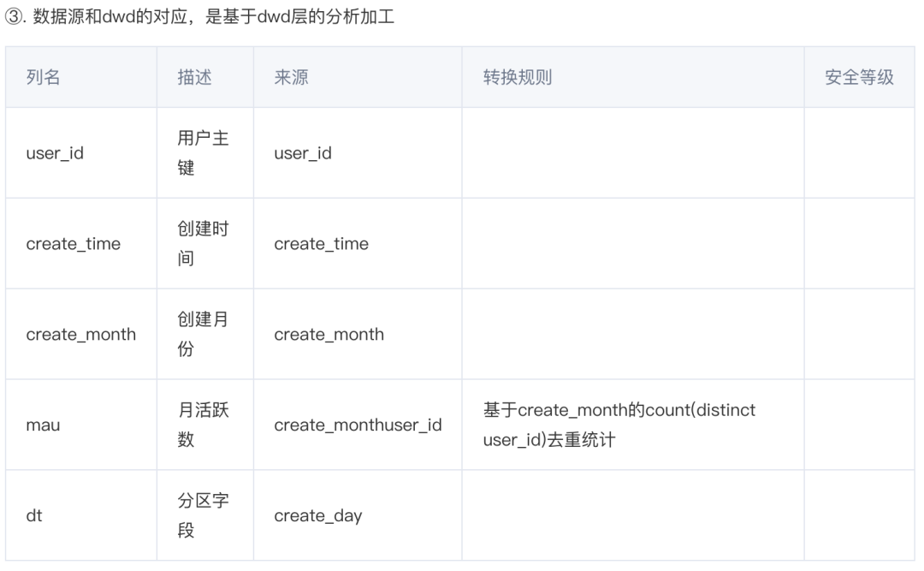Screen dimensions: 924x571
Task: Click the 安全等级 column header
Action: tap(859, 77)
